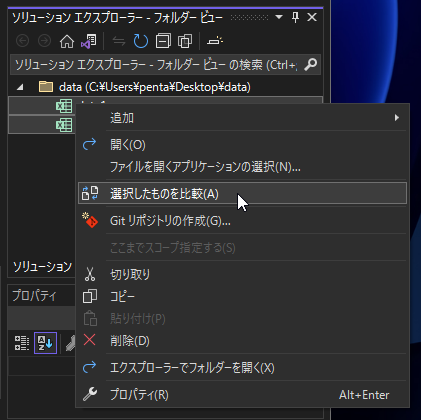Choose ファイルを開くアプリケーションの選択(N)...

coord(242,166)
